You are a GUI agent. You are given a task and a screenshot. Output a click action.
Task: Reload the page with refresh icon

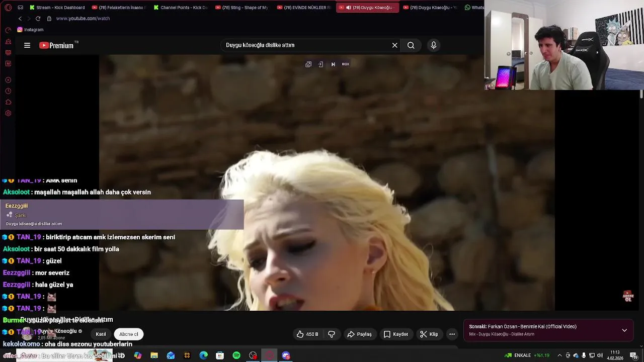(38, 19)
